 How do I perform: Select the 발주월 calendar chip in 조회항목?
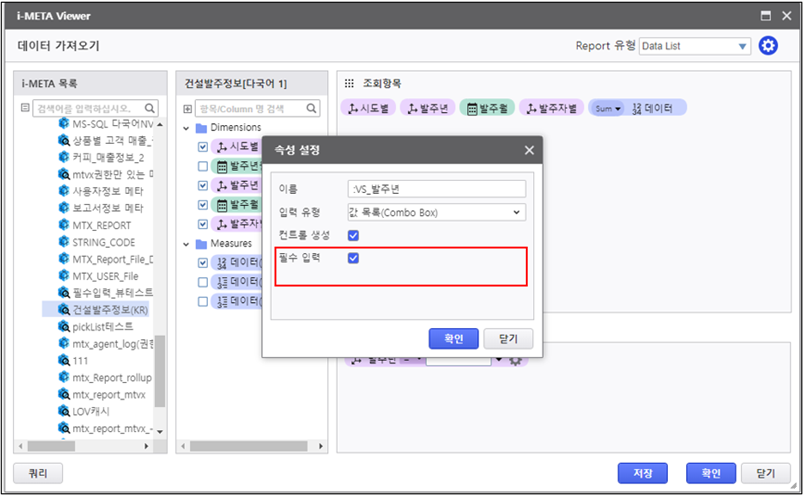[x=487, y=108]
